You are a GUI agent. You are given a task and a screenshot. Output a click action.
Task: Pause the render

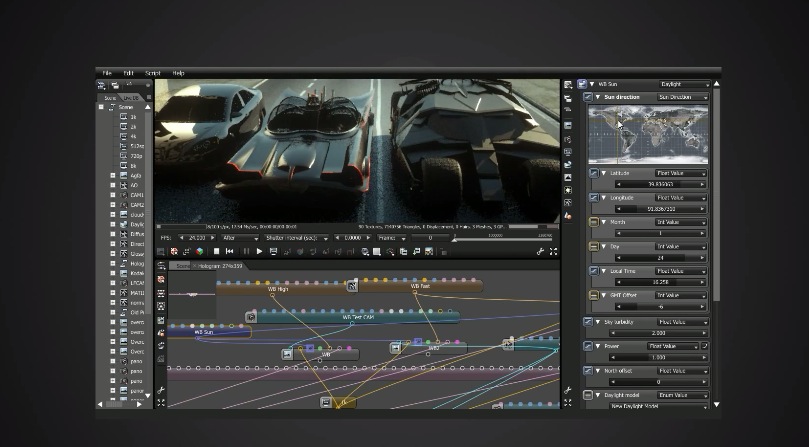(x=246, y=251)
